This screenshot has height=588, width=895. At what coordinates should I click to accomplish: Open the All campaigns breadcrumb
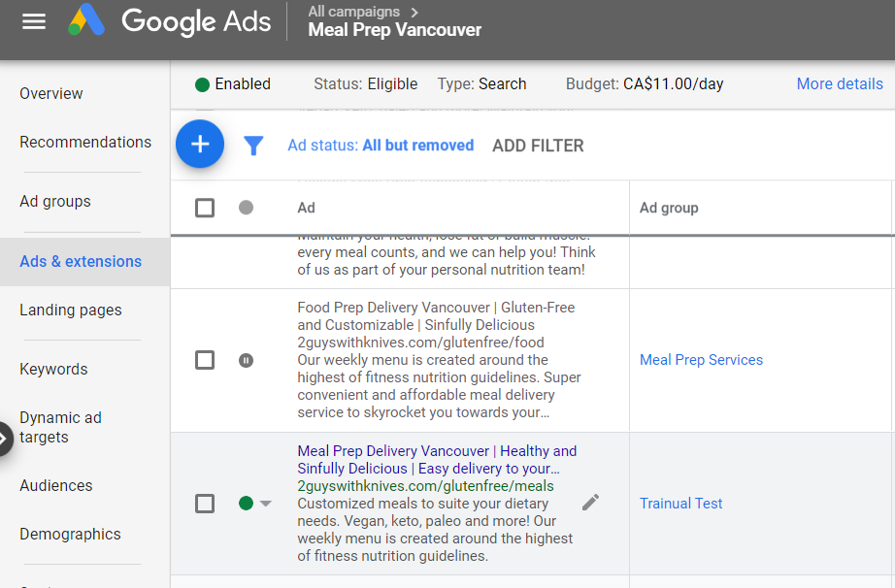pyautogui.click(x=354, y=12)
